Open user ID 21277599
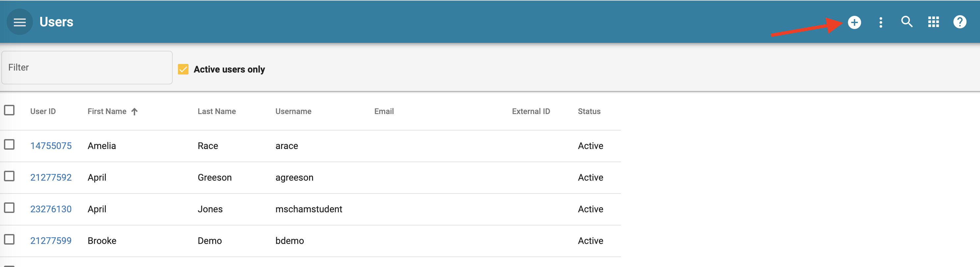This screenshot has height=267, width=980. [51, 240]
